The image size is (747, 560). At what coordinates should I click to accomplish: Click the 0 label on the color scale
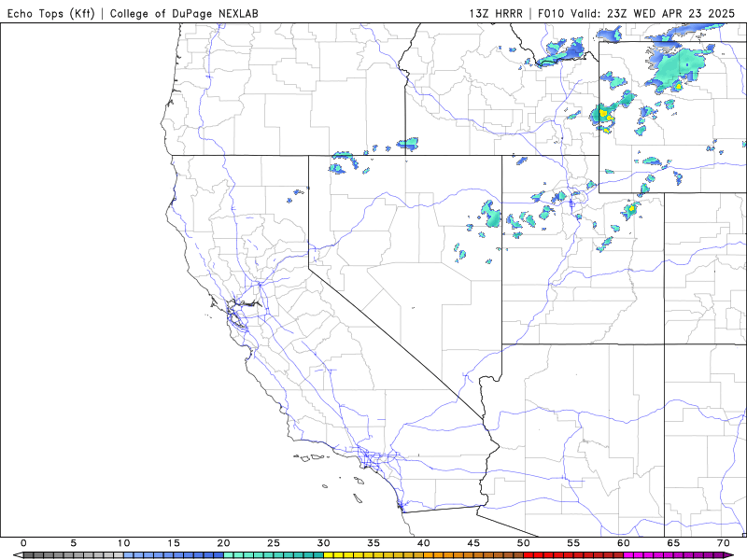23,543
